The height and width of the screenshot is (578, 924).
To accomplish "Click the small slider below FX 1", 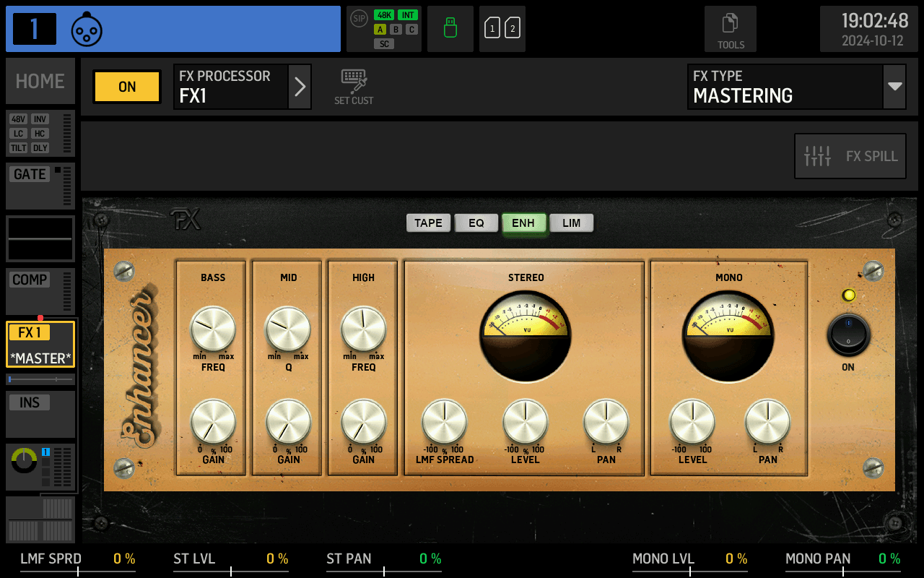I will [x=40, y=379].
